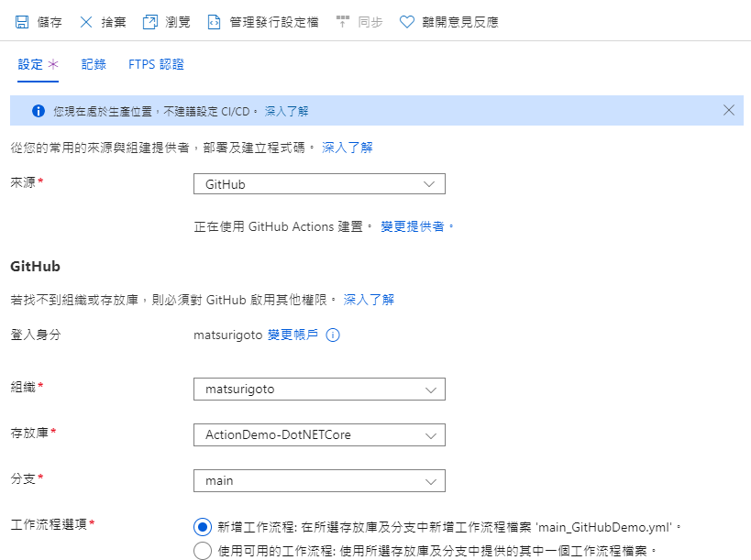Screen dimensions: 751x560
Task: Open the 瀏覽 browse external-link icon
Action: (x=149, y=22)
